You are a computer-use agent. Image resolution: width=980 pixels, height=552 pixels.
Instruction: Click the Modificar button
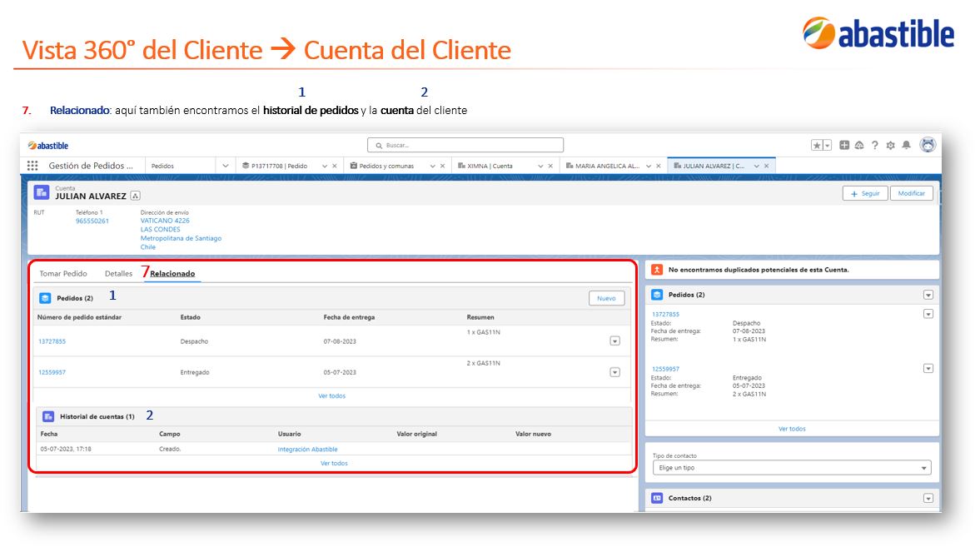pyautogui.click(x=911, y=194)
